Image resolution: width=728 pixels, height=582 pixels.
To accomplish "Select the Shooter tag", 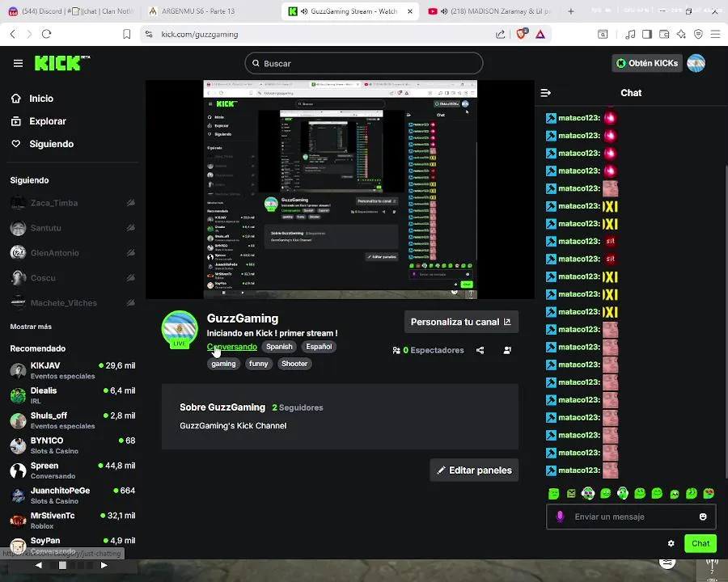I will click(294, 364).
